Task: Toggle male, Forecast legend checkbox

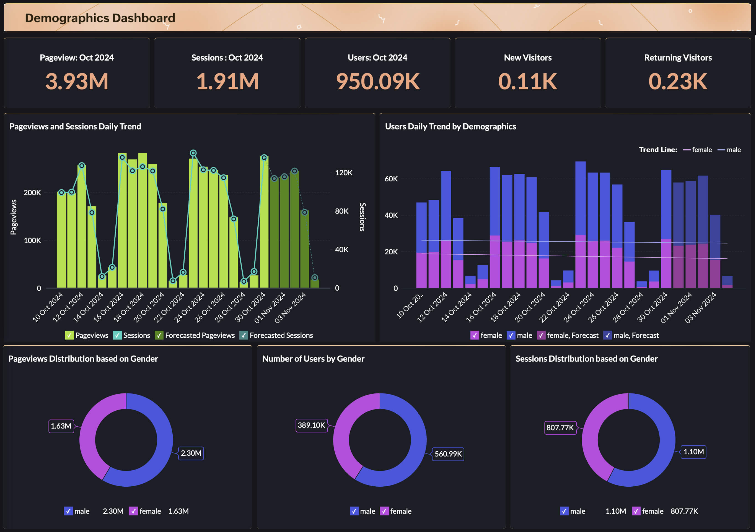Action: point(607,335)
